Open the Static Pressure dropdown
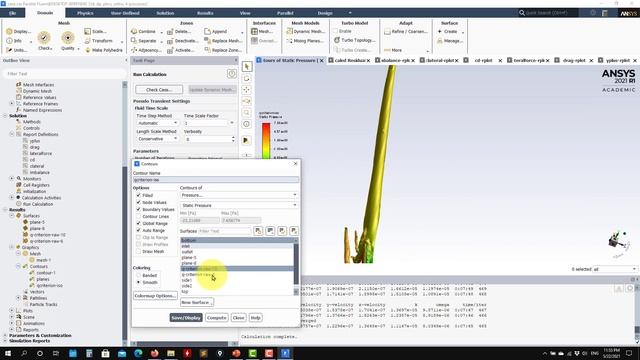Image resolution: width=640 pixels, height=360 pixels. 239,205
